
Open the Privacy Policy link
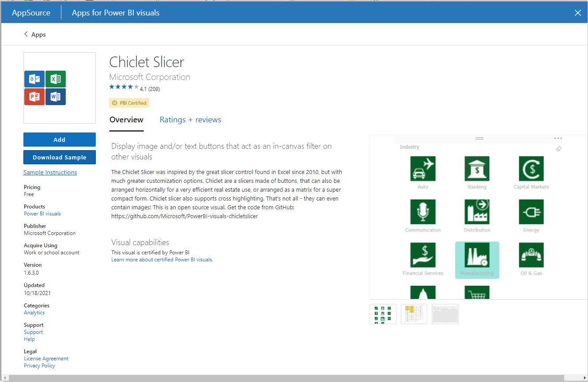coord(40,366)
